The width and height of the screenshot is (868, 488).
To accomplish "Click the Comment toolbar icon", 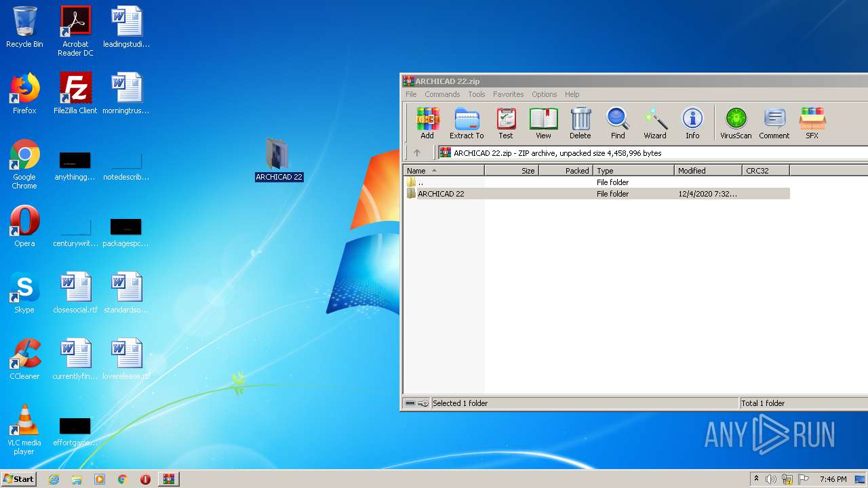I will click(x=774, y=123).
